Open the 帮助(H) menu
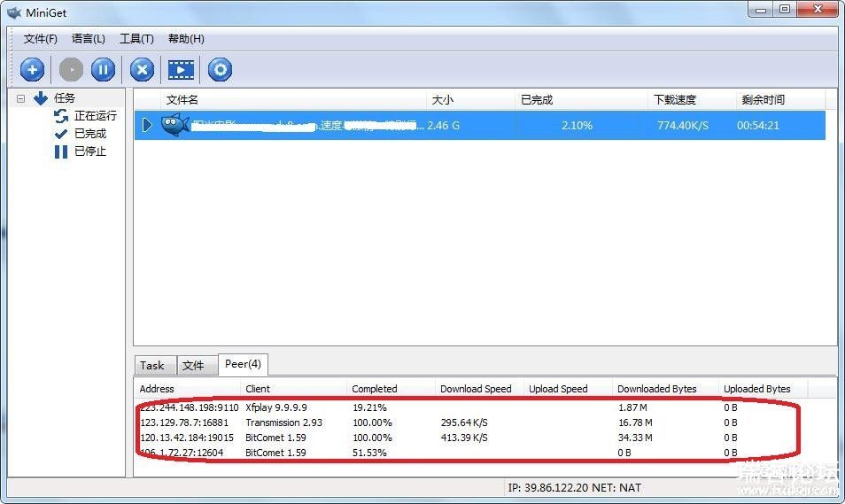Viewport: 845px width, 504px height. point(186,39)
